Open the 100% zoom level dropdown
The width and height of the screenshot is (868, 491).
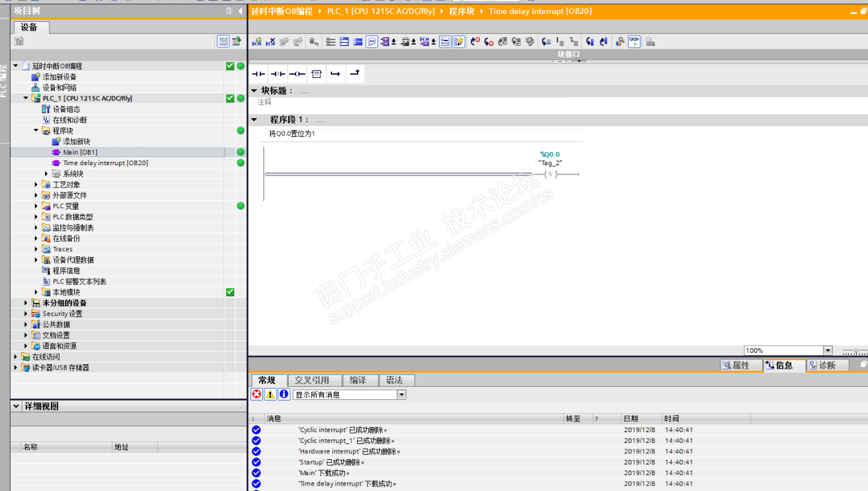pos(828,350)
